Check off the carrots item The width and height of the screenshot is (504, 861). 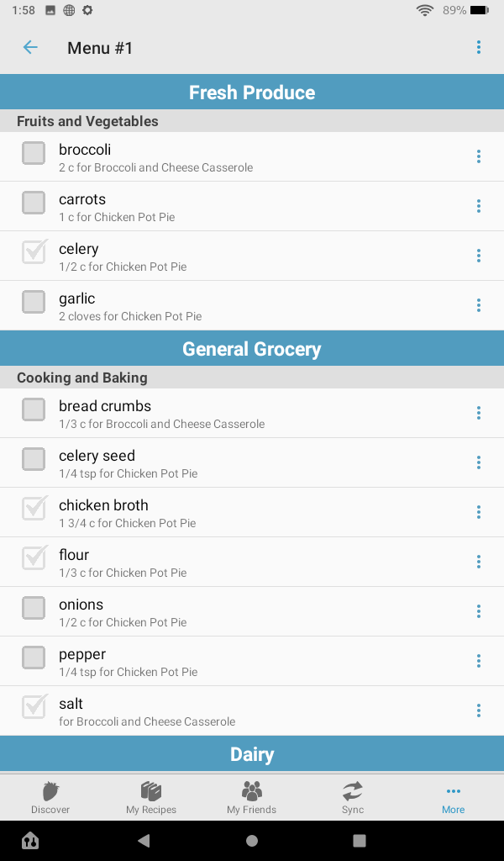pyautogui.click(x=34, y=202)
